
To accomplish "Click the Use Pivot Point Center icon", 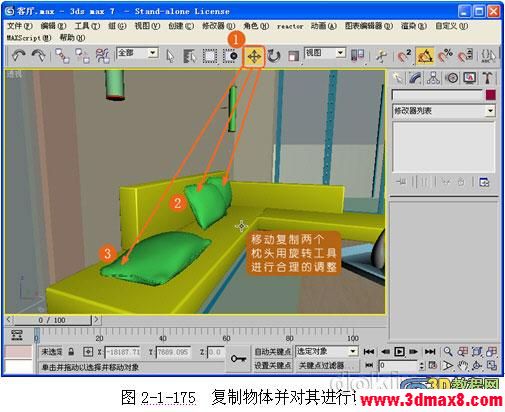I will point(358,55).
